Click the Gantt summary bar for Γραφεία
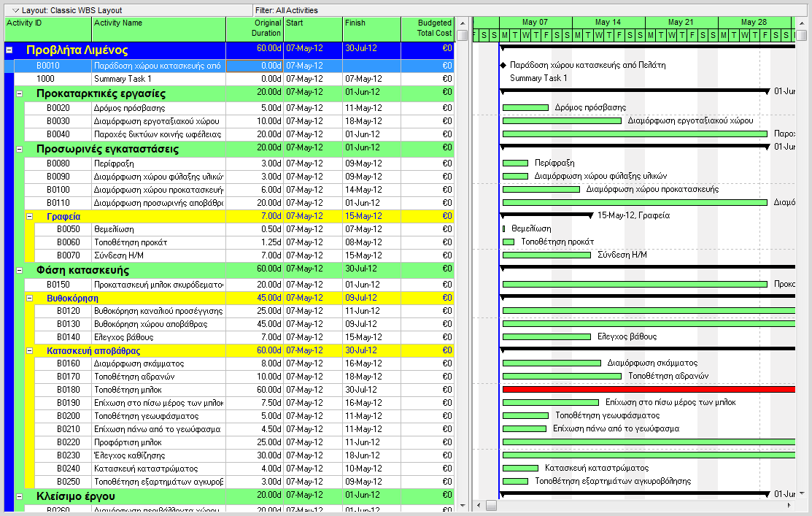Image resolution: width=812 pixels, height=516 pixels. pos(546,215)
